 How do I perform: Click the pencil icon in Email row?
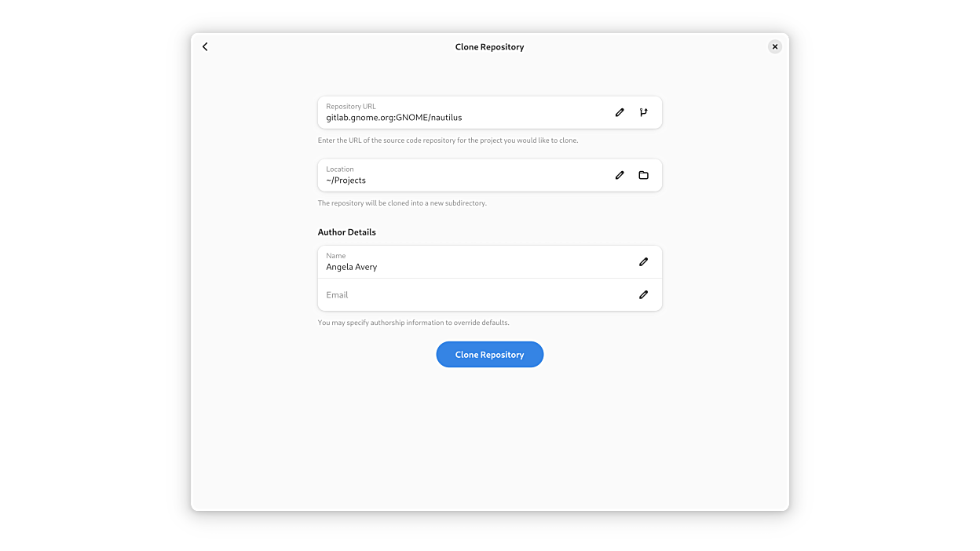pos(643,295)
